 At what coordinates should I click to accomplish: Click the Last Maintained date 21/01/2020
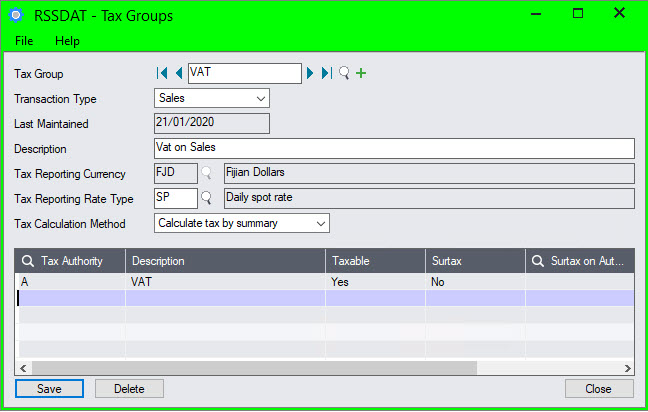click(212, 124)
